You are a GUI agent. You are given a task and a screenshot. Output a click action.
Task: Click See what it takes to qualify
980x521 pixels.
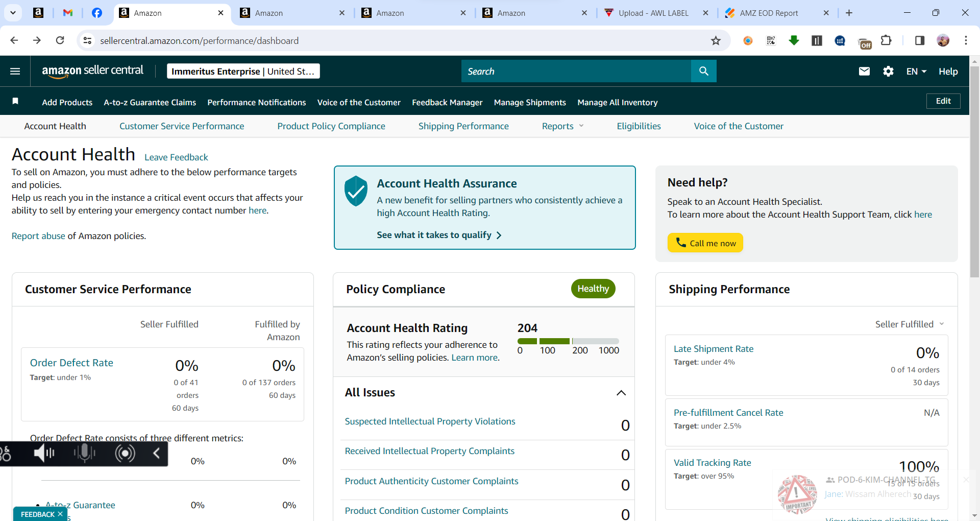click(x=439, y=235)
